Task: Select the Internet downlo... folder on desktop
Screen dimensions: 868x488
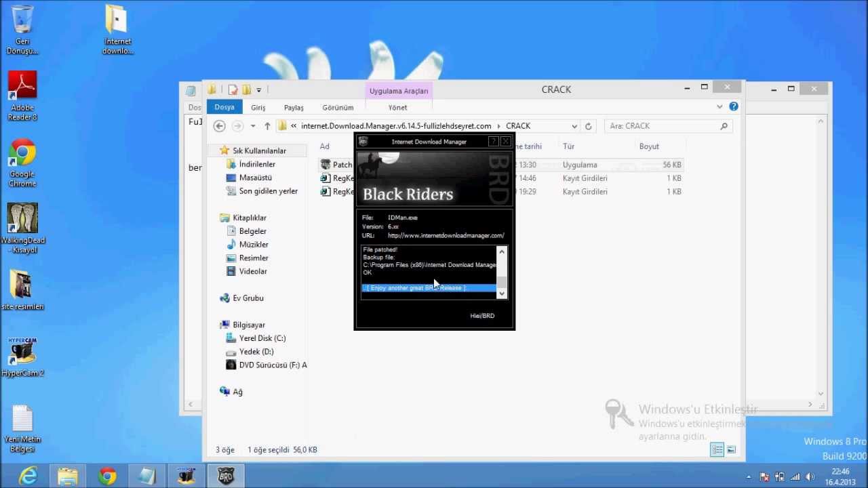Action: [x=117, y=30]
